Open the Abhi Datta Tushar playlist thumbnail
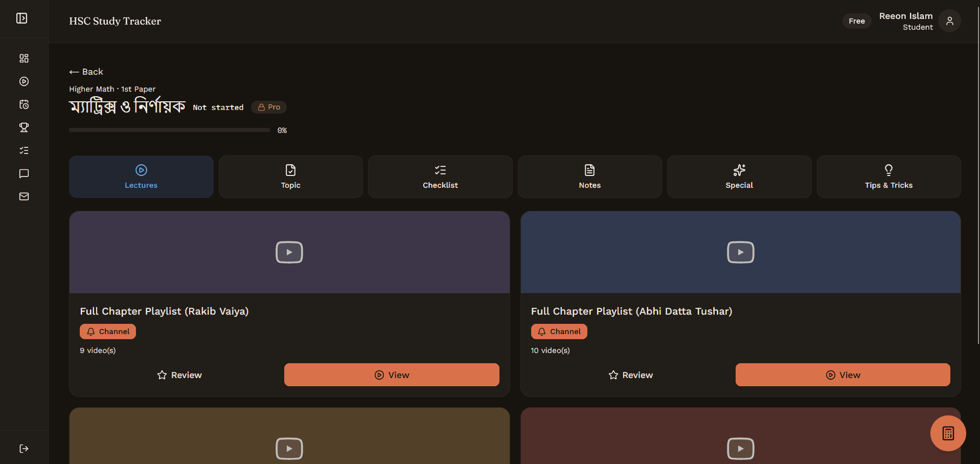Image resolution: width=980 pixels, height=464 pixels. (740, 252)
